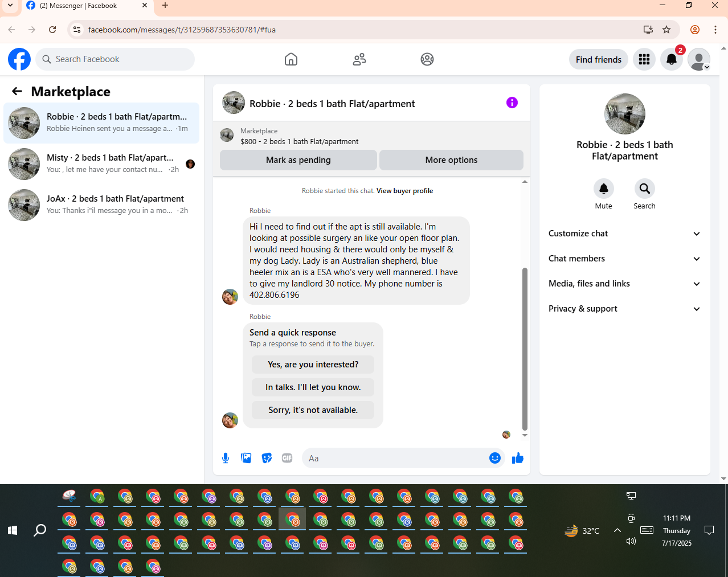Open the Chrome profile icon

pyautogui.click(x=695, y=30)
